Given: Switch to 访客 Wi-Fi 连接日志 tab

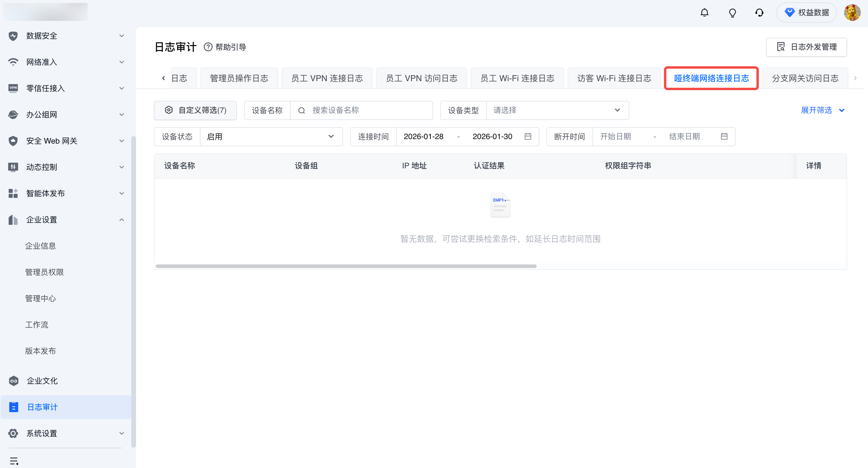Looking at the screenshot, I should click(x=614, y=78).
